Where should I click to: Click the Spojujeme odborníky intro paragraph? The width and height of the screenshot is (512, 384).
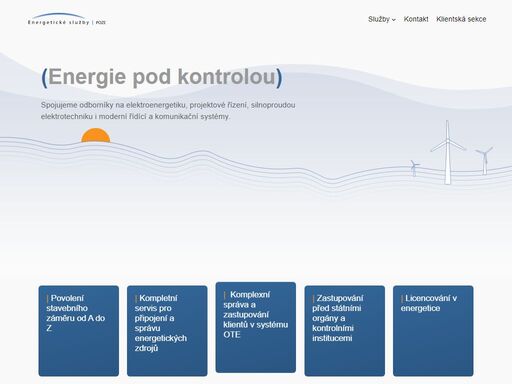coord(168,111)
